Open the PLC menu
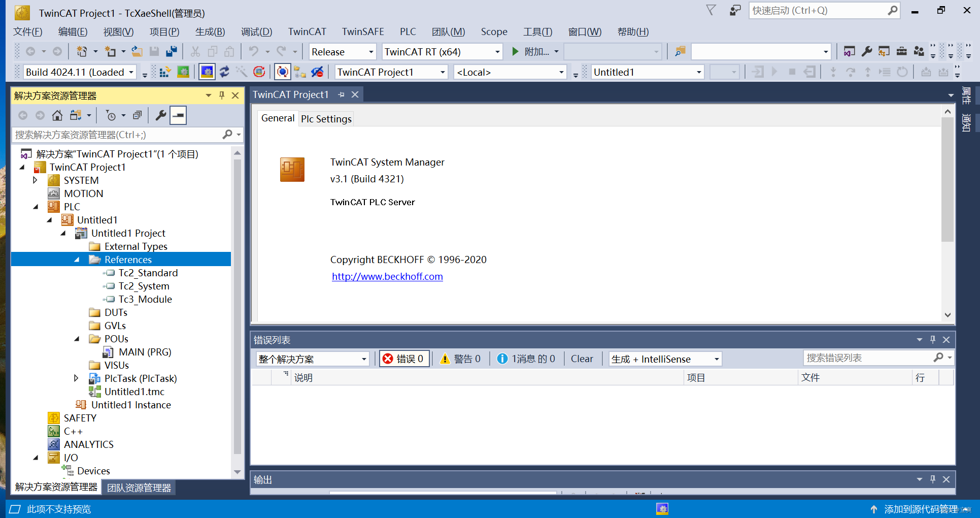980x518 pixels. (408, 31)
